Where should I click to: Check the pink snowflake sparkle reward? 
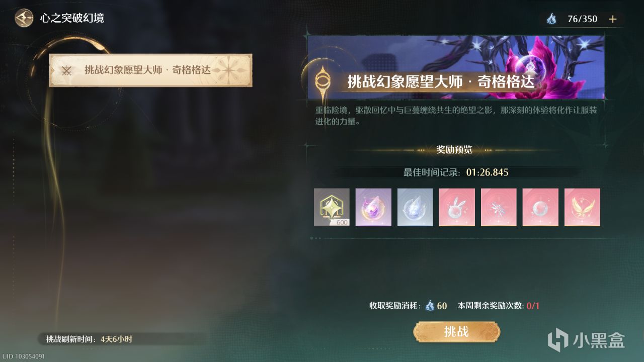499,207
